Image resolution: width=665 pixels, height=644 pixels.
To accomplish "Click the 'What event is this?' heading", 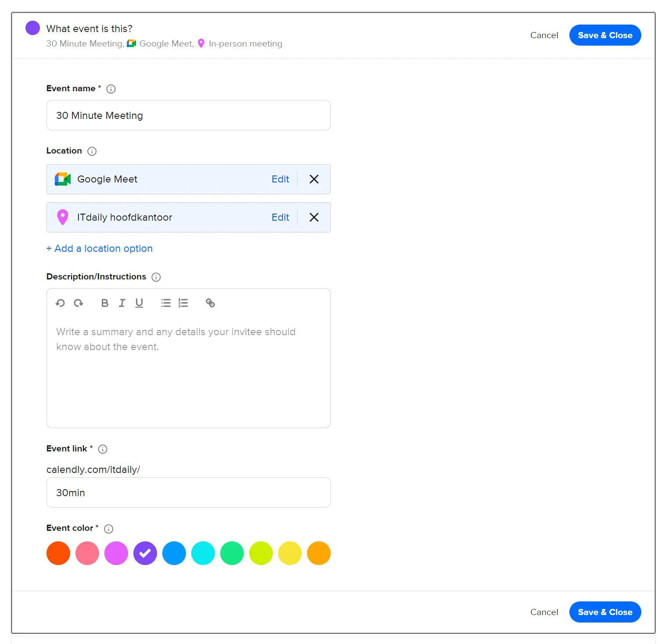I will point(89,29).
